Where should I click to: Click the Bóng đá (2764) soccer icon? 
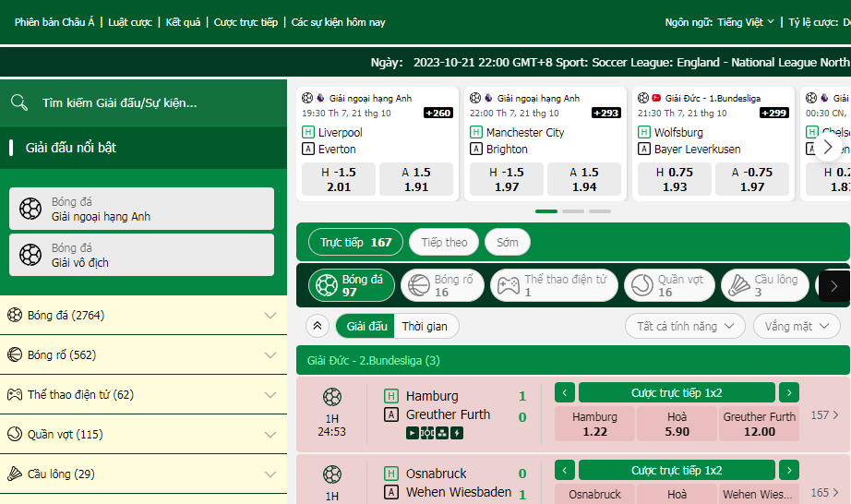(x=15, y=315)
